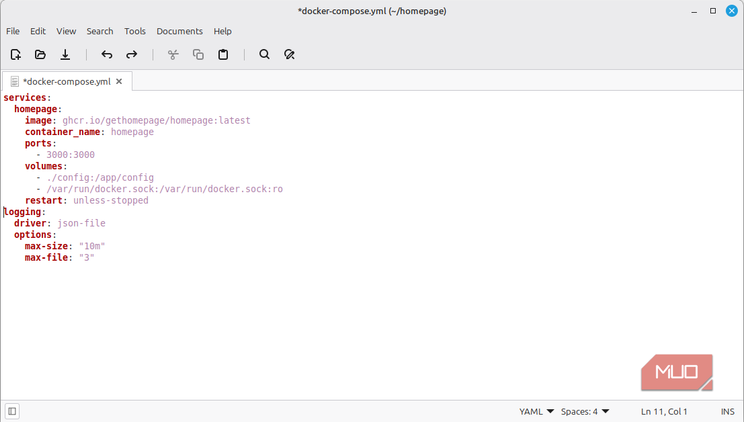This screenshot has width=744, height=422.
Task: Open the View menu
Action: pyautogui.click(x=66, y=31)
